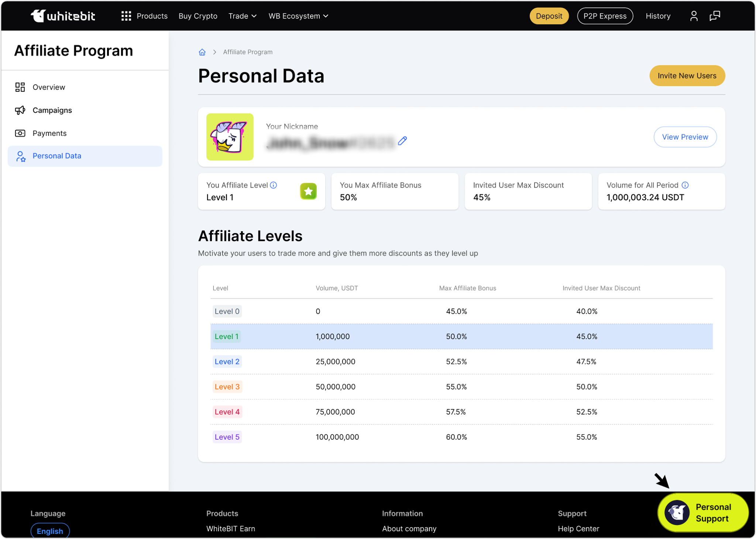The image size is (756, 539).
Task: Click the WhiteBIT logo
Action: tap(63, 16)
